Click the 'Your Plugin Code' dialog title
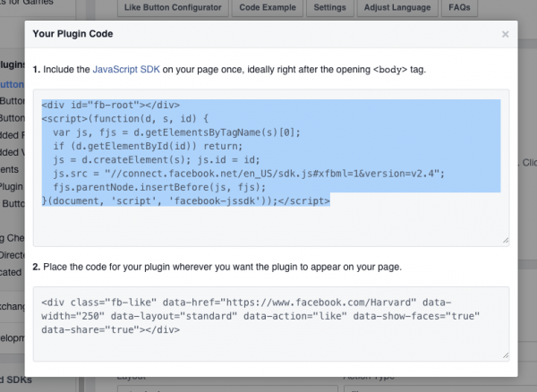Screen dimensions: 537x392 [72, 34]
